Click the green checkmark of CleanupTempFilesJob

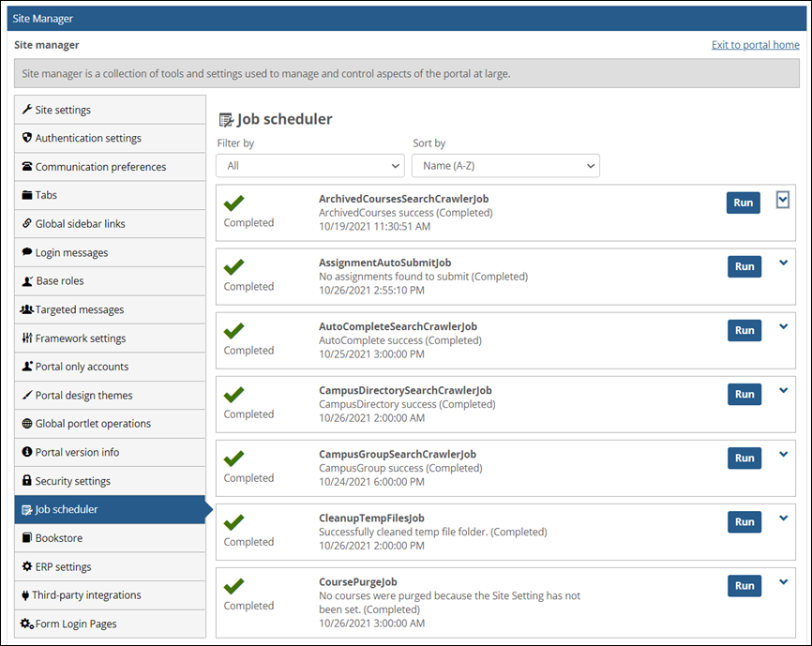[234, 522]
